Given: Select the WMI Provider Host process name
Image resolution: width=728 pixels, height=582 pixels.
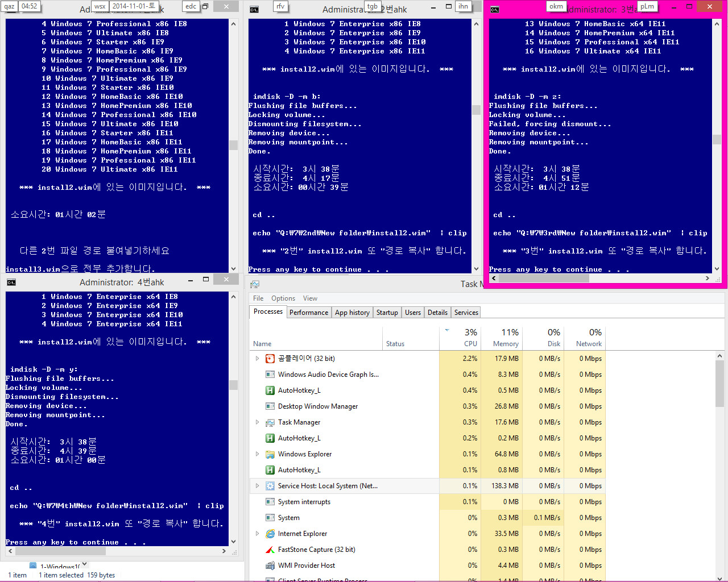Looking at the screenshot, I should pyautogui.click(x=307, y=566).
